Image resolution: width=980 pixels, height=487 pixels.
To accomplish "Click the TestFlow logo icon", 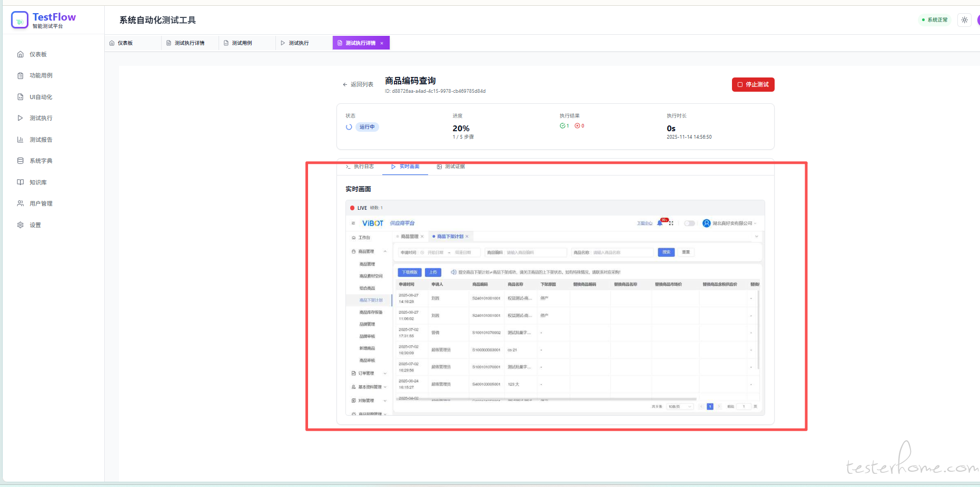I will (x=19, y=20).
